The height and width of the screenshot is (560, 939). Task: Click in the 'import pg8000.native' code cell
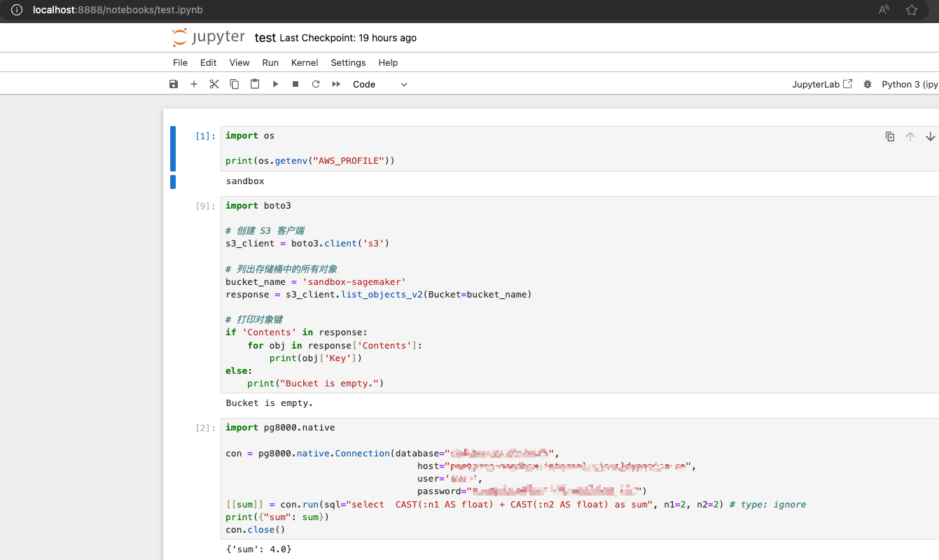click(x=580, y=479)
